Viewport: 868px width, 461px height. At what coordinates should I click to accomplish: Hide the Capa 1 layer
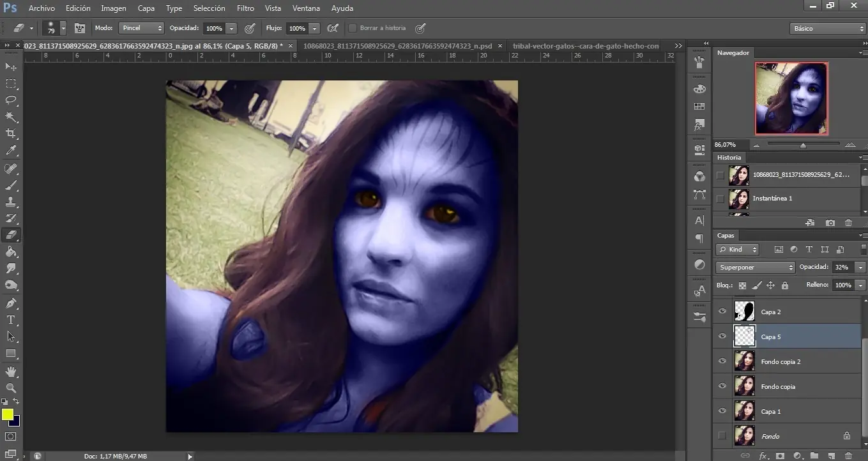[722, 411]
